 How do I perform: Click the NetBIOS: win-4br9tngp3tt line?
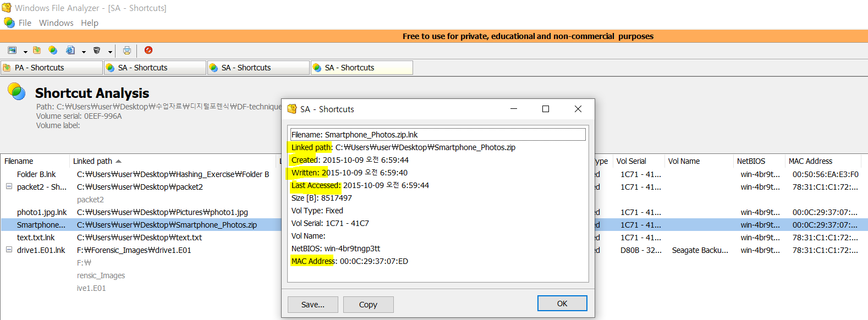tap(336, 249)
